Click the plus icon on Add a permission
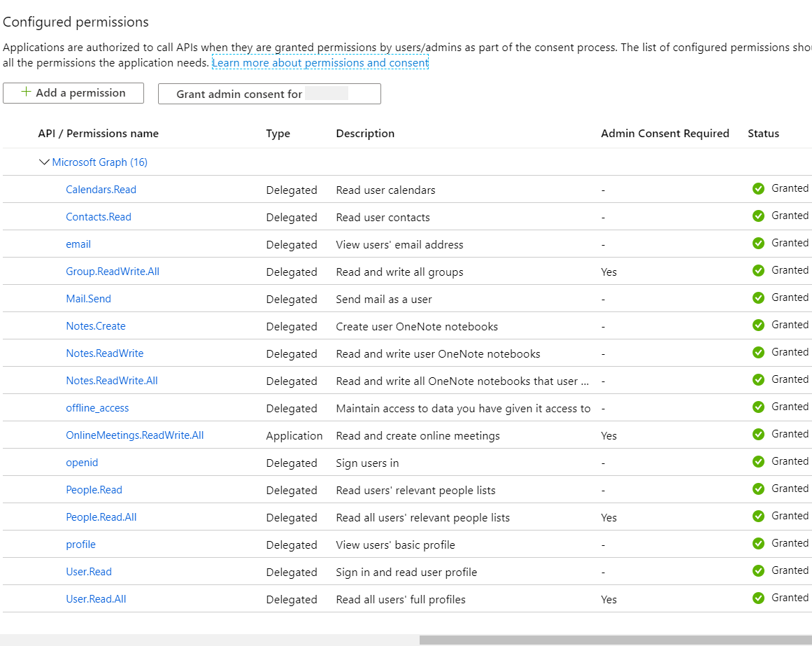Screen dimensions: 812x646 27,92
